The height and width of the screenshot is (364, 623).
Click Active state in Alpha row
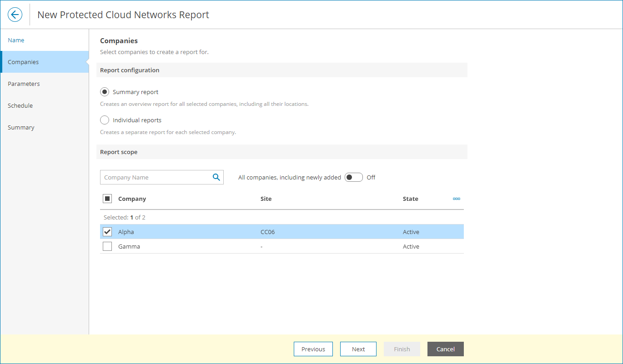coord(411,232)
